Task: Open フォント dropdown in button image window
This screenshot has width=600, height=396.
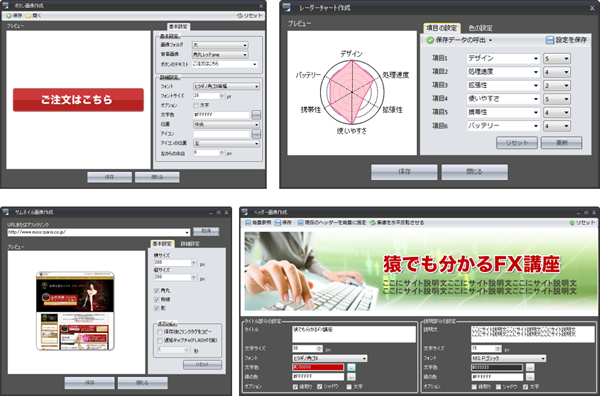Action: click(227, 86)
